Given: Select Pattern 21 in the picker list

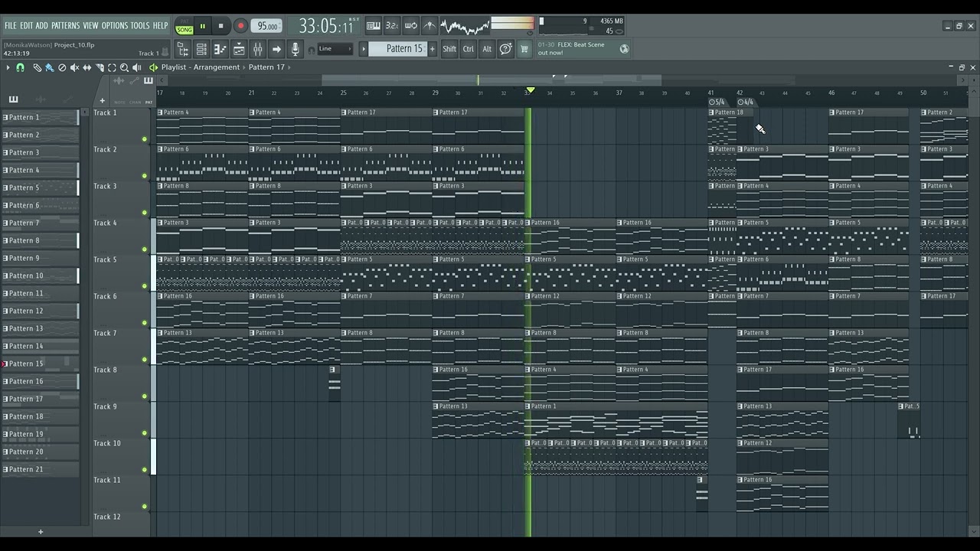Looking at the screenshot, I should click(x=41, y=469).
